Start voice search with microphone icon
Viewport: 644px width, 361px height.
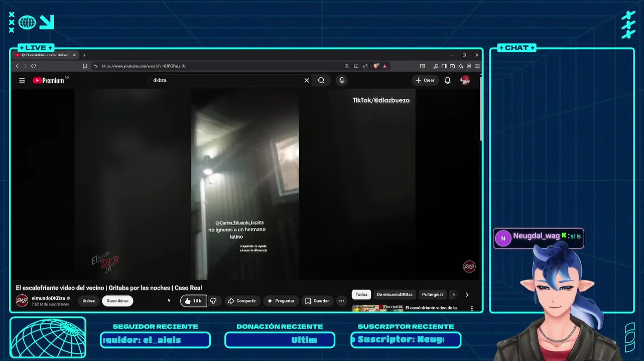pos(342,80)
